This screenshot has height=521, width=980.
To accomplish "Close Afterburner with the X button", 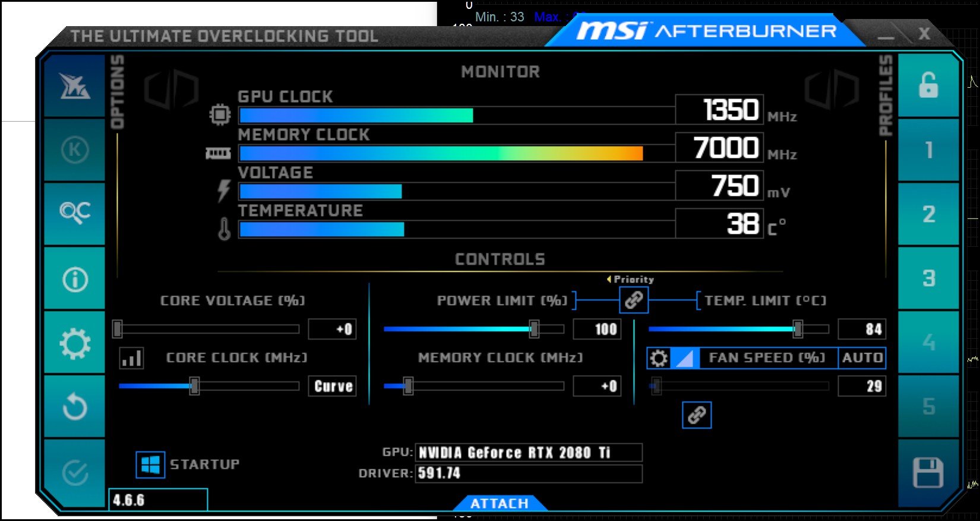I will coord(924,34).
